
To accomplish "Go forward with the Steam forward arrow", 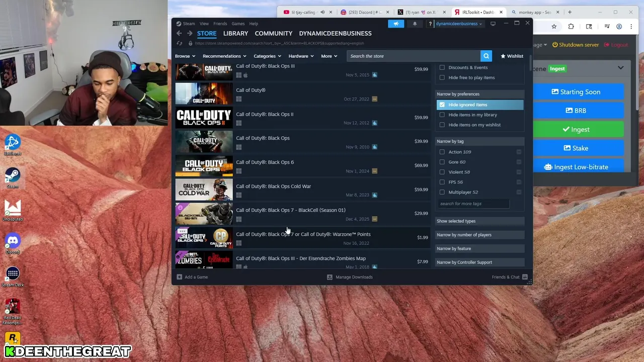I will 190,33.
